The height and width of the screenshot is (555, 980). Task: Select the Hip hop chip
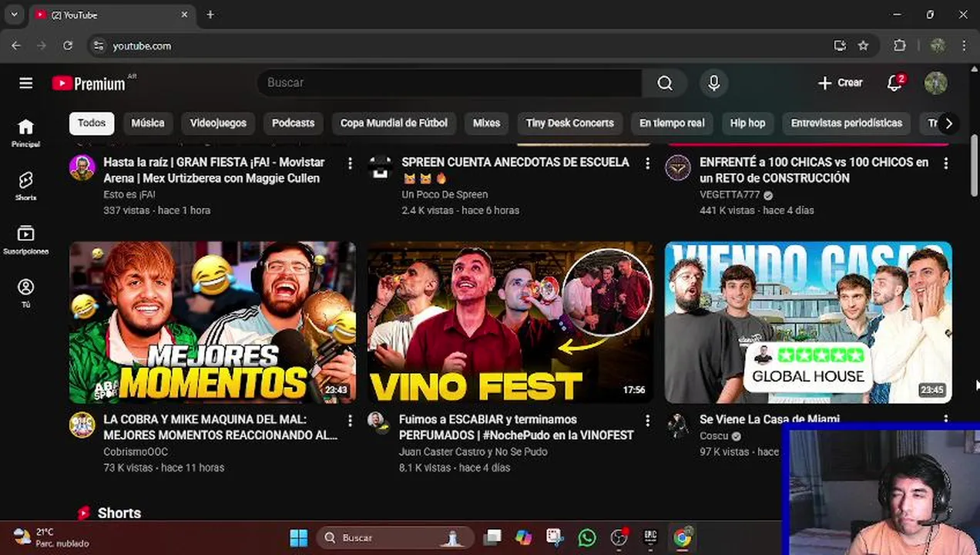[747, 123]
